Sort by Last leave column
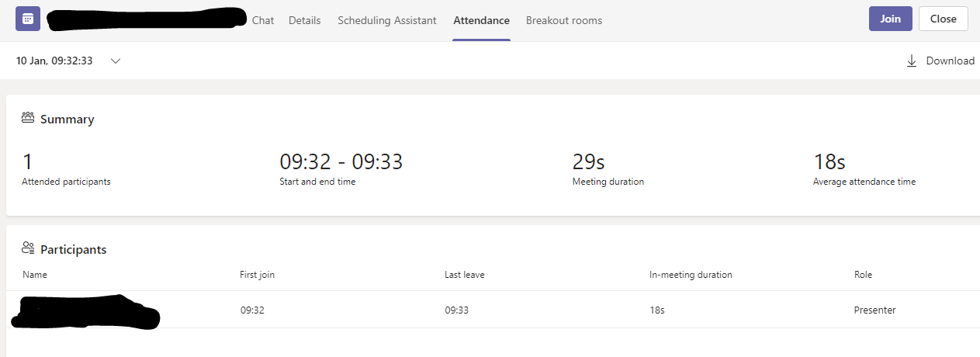Viewport: 980px width, 357px height. [464, 275]
